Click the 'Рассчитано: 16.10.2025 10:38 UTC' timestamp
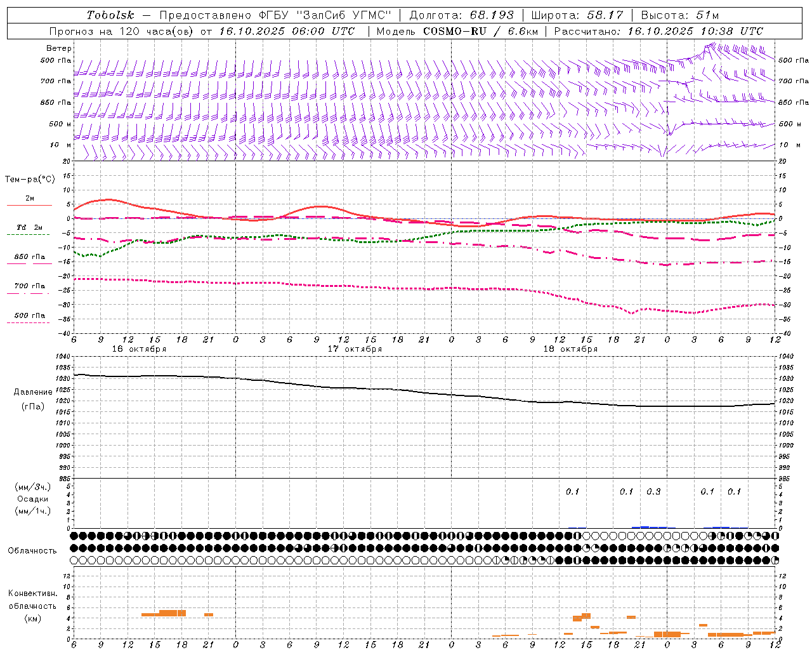Image resolution: width=812 pixels, height=650 pixels. [x=658, y=31]
